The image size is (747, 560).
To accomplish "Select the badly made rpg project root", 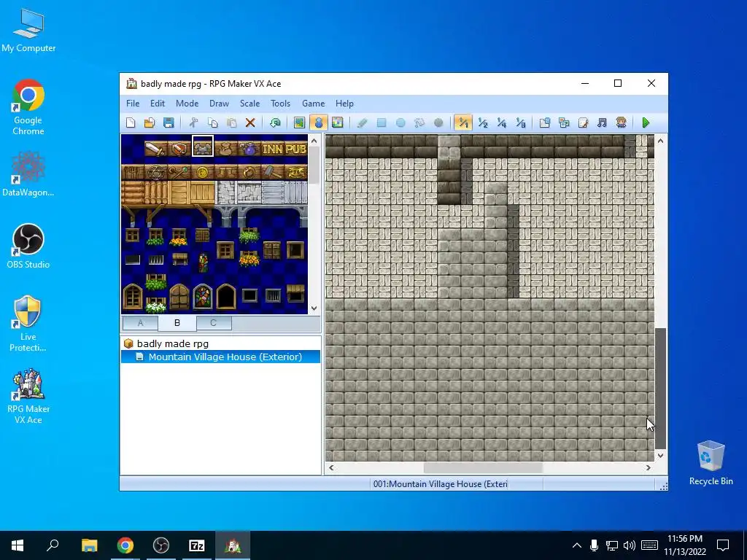I will click(172, 343).
